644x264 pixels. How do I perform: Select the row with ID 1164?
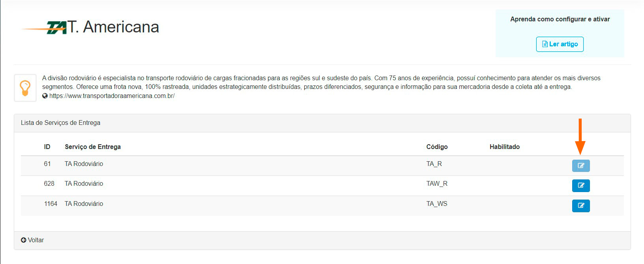coord(51,204)
